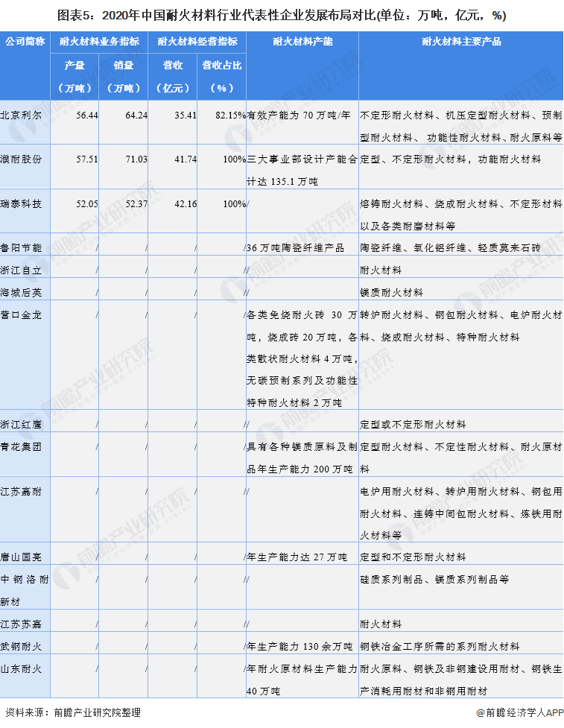The height and width of the screenshot is (728, 564).
Task: Click products text '以及各类耐磨材料等'
Action: (x=408, y=227)
